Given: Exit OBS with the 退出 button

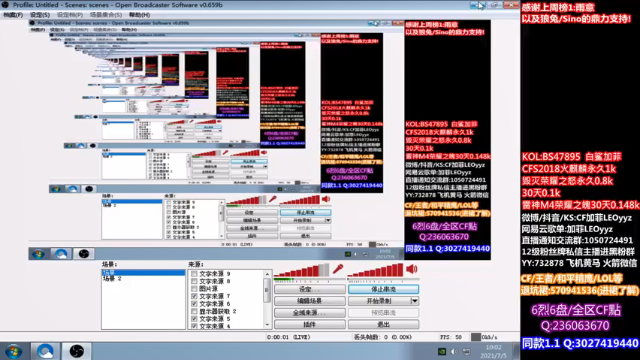Looking at the screenshot, I should tap(383, 324).
